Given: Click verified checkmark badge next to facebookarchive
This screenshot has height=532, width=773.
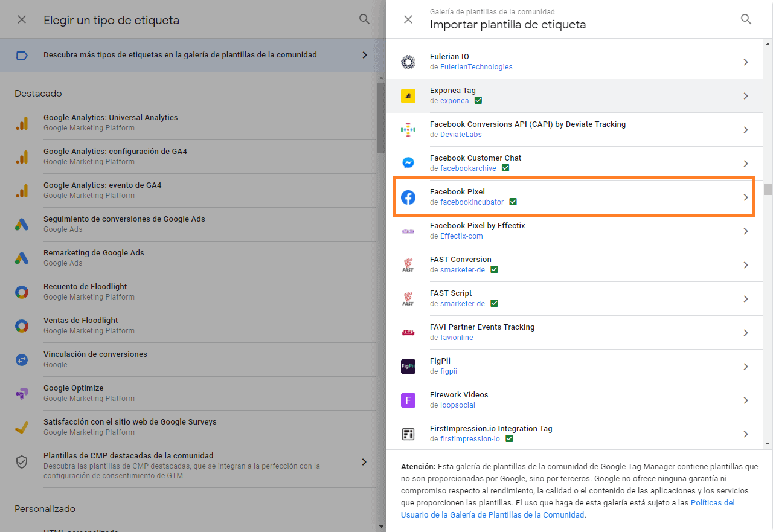Looking at the screenshot, I should 505,168.
